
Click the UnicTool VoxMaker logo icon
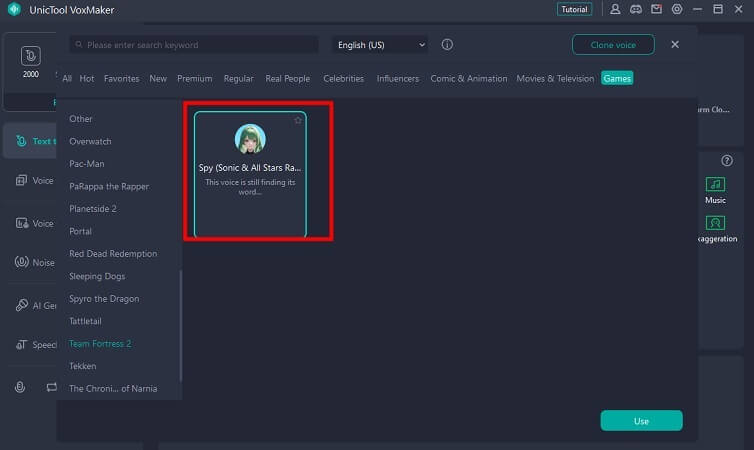click(x=14, y=9)
